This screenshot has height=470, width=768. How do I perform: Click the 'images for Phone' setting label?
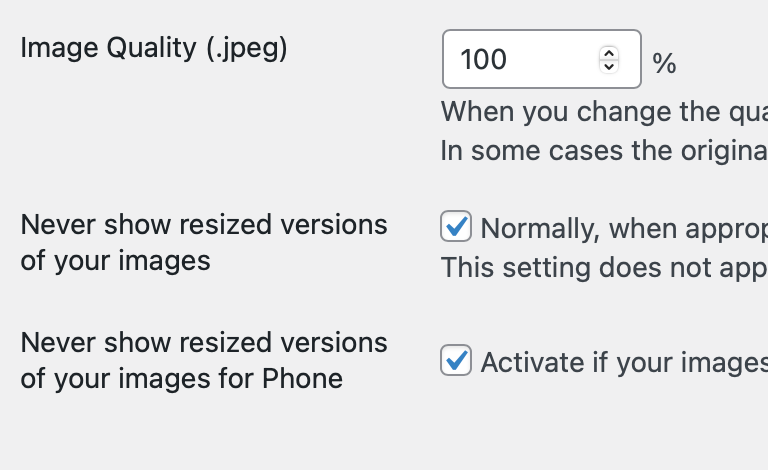click(x=204, y=361)
